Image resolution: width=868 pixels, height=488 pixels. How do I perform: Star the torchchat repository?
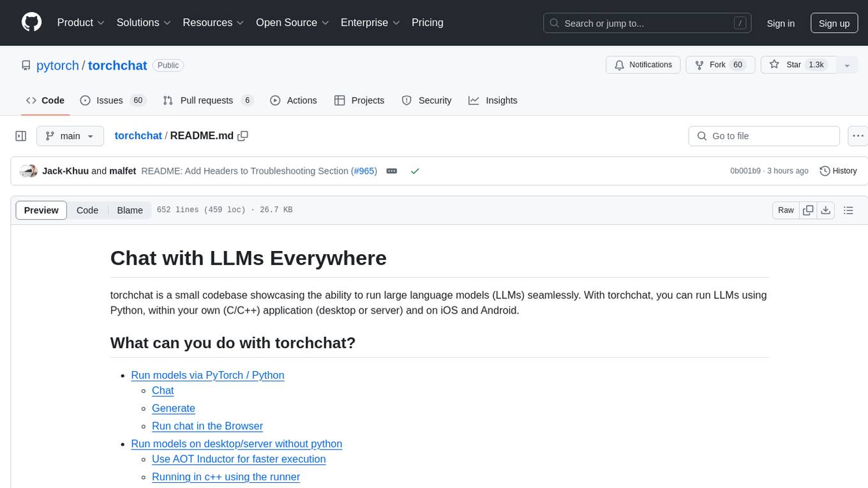coord(798,65)
